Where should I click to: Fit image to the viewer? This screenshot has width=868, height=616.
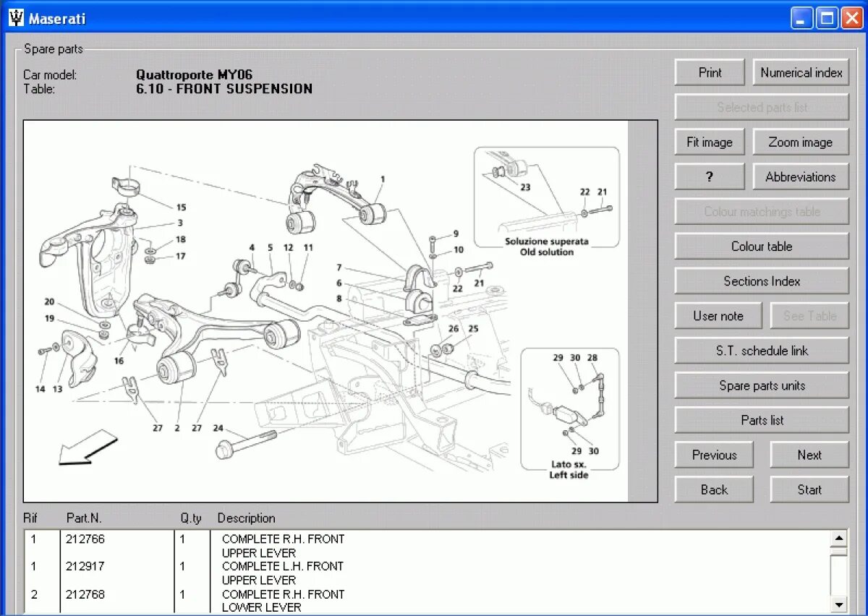pos(710,142)
